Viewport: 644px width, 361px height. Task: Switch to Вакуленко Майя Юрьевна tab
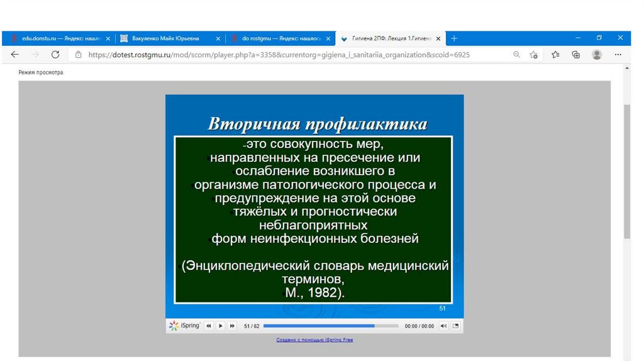pos(170,38)
